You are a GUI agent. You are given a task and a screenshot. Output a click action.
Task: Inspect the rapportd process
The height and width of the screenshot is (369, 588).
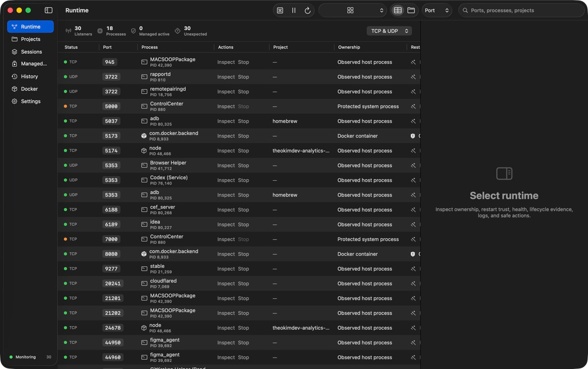click(226, 77)
